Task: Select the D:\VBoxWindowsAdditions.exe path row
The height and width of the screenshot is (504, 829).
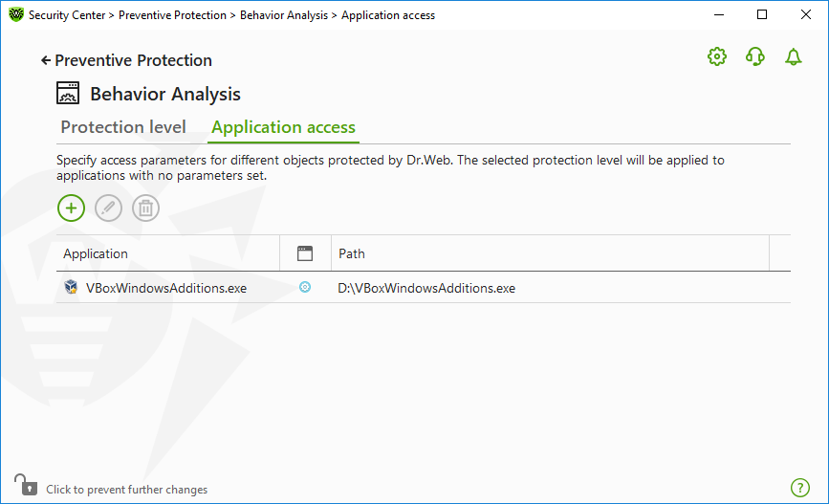Action: point(424,288)
